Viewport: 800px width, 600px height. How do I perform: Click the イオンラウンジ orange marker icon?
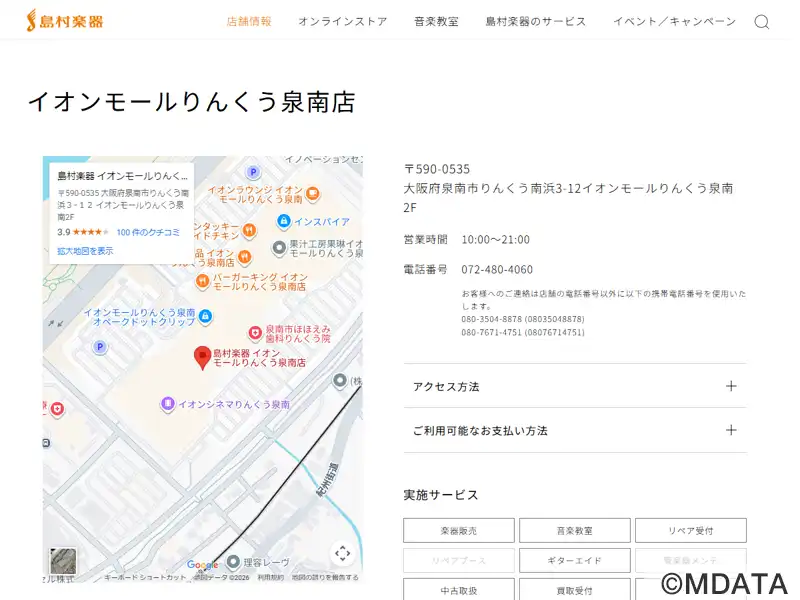tap(312, 193)
